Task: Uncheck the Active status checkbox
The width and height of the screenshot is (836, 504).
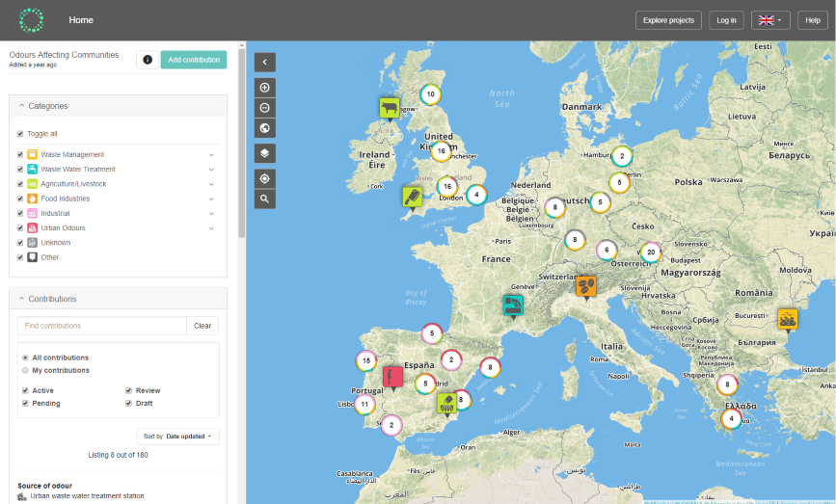Action: pyautogui.click(x=25, y=390)
